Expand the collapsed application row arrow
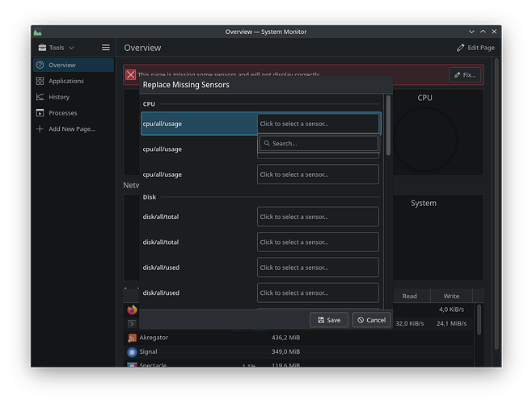Image resolution: width=532 pixels, height=404 pixels. [132, 324]
